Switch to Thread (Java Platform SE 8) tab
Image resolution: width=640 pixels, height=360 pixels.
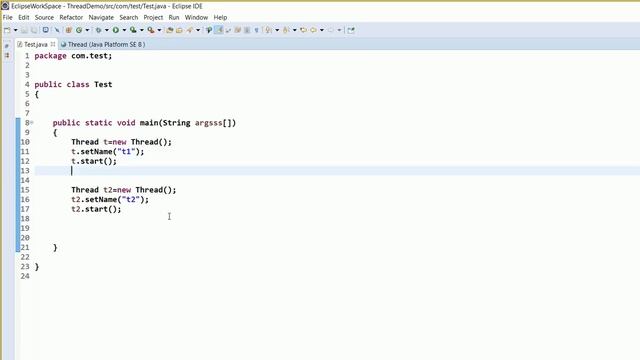tap(103, 44)
